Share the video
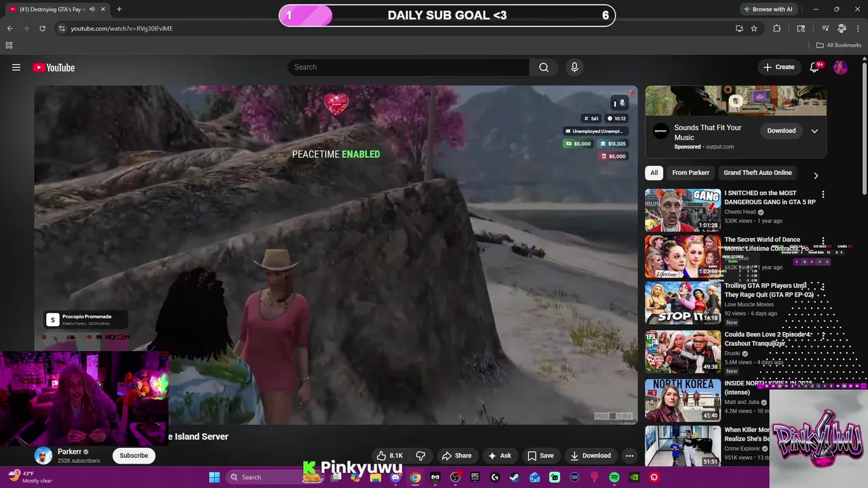The height and width of the screenshot is (488, 868). click(456, 455)
